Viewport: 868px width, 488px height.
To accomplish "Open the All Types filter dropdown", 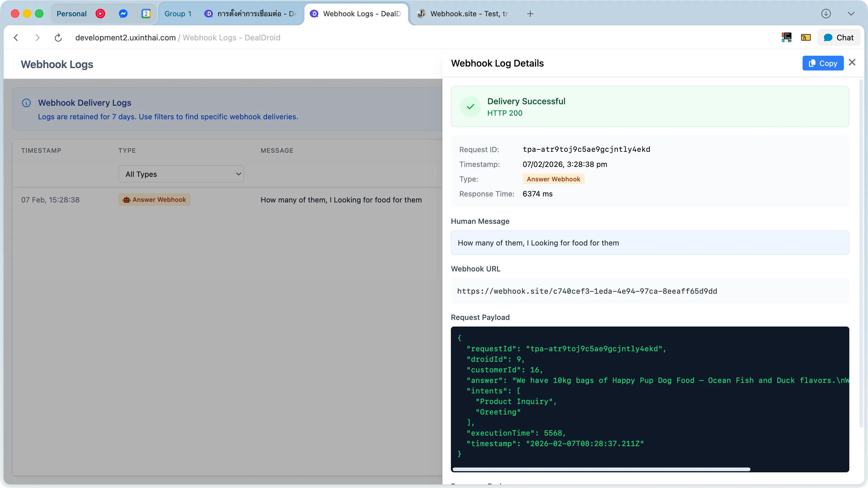I will point(181,174).
